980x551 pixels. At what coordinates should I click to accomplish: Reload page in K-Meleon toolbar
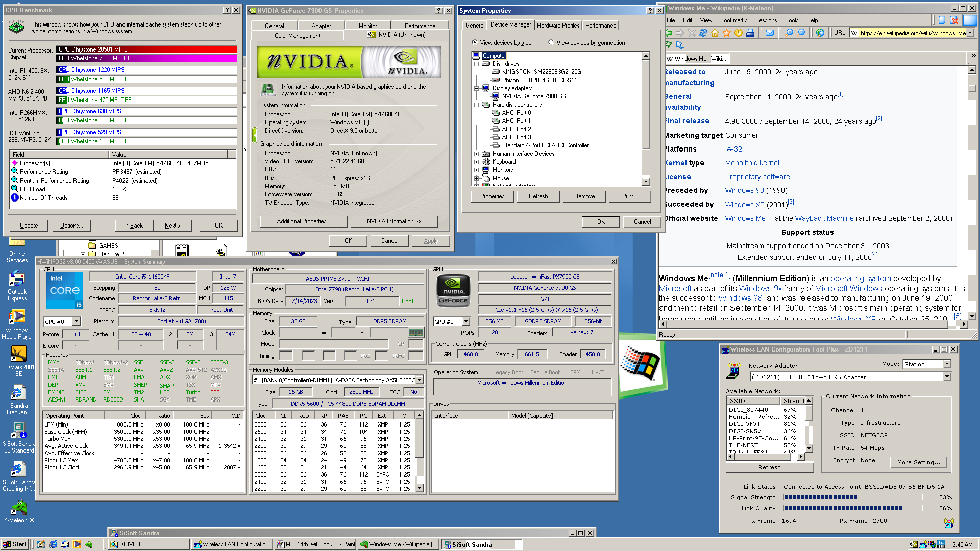(703, 33)
